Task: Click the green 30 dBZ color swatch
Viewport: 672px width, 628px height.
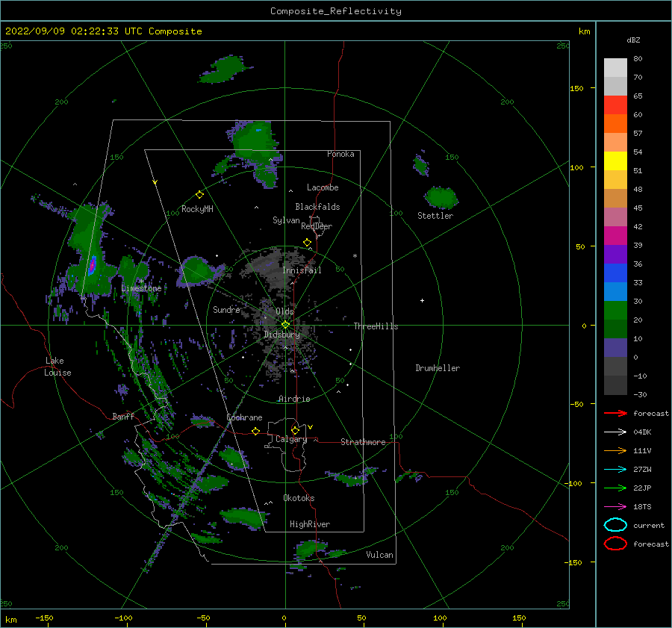Action: pos(615,310)
